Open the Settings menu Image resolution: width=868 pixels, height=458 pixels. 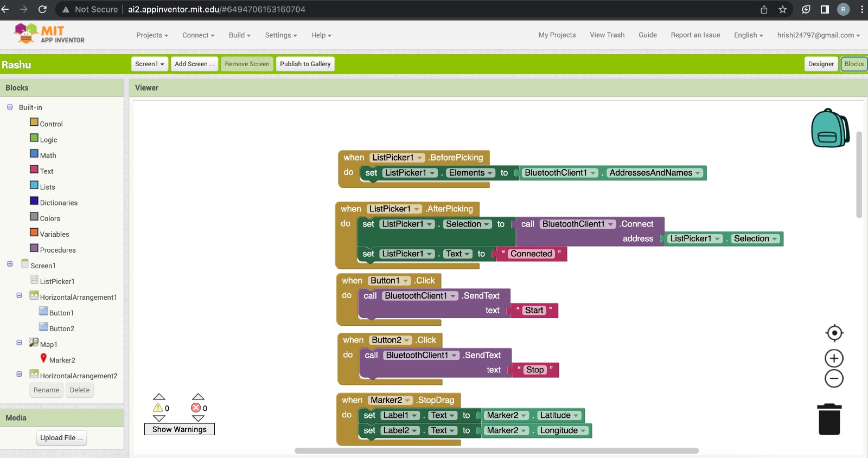click(x=280, y=35)
